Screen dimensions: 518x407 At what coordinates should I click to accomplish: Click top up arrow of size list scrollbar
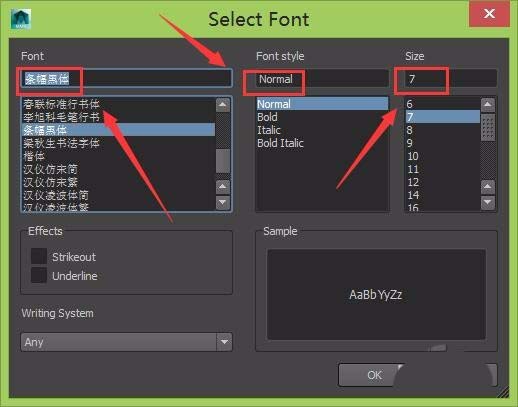488,105
